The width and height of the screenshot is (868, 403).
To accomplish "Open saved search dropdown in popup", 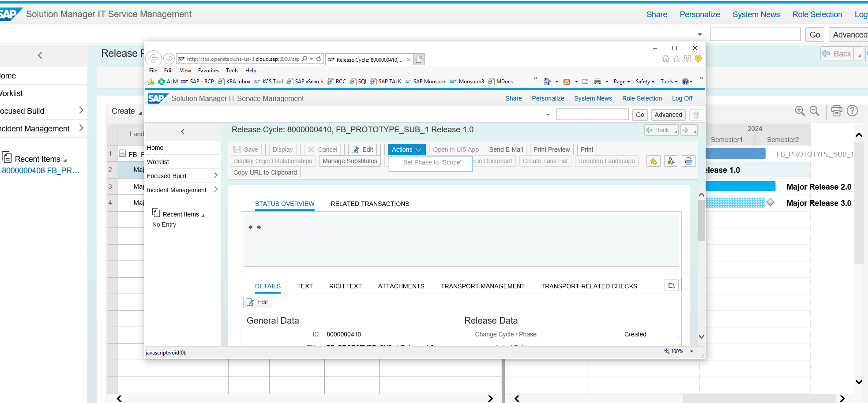I will [x=548, y=115].
